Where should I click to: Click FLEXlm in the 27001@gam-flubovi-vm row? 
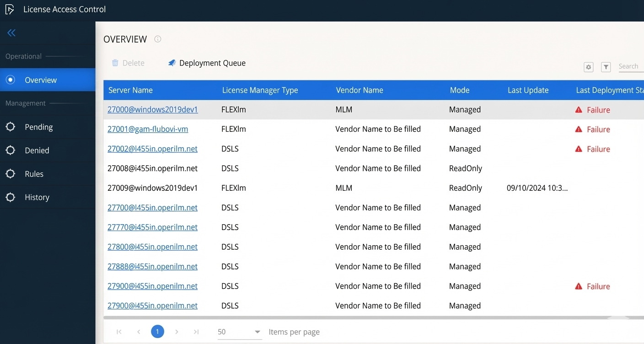coord(234,129)
